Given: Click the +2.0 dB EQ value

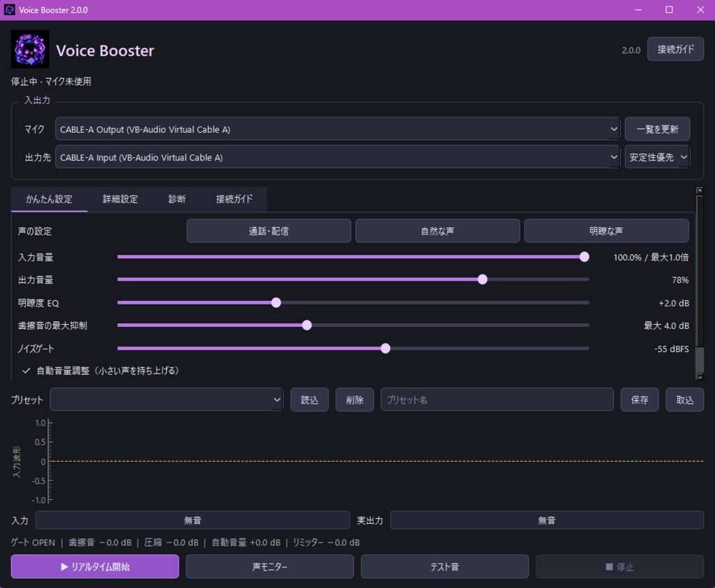Looking at the screenshot, I should tap(674, 303).
